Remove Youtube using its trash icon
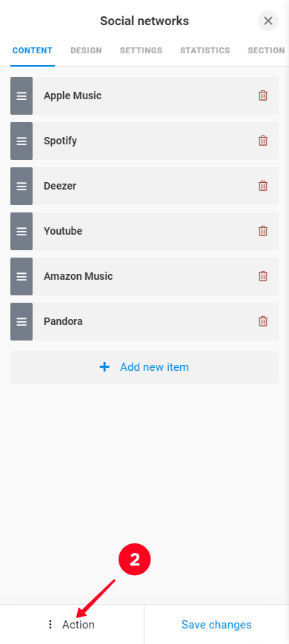Image resolution: width=289 pixels, height=644 pixels. (262, 231)
